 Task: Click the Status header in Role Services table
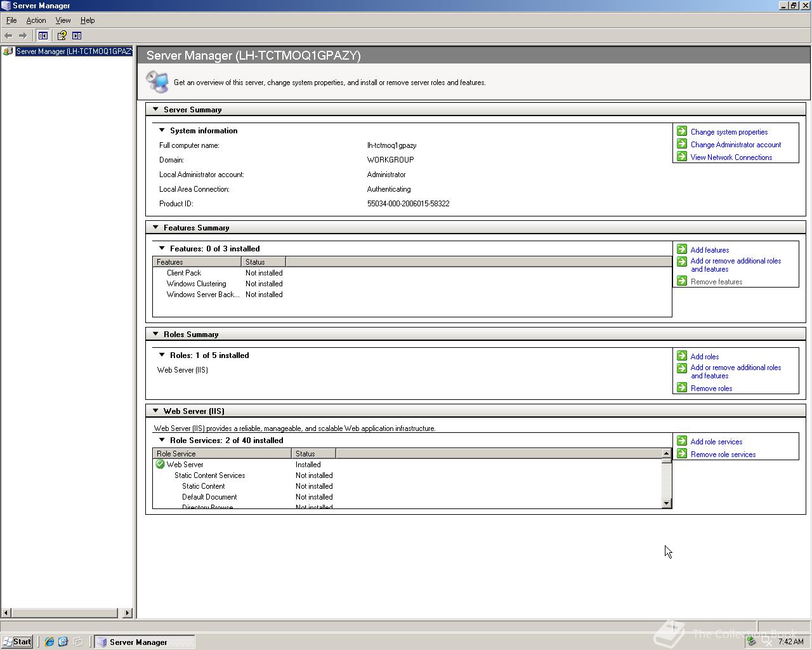313,453
